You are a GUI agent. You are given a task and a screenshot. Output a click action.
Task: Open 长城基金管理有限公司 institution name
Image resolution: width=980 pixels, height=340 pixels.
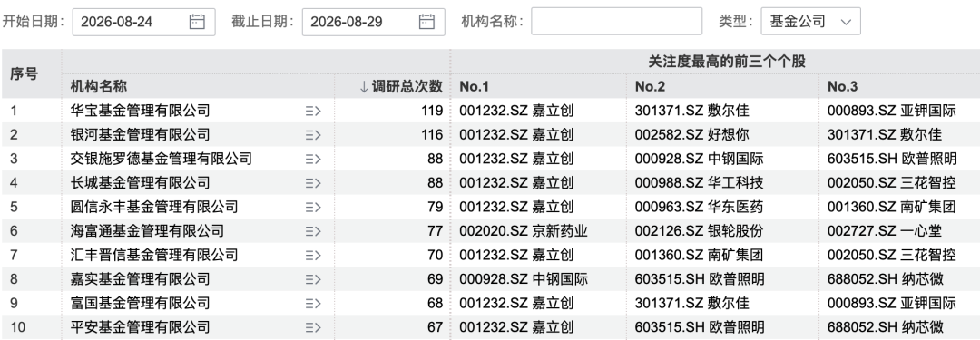pyautogui.click(x=140, y=183)
